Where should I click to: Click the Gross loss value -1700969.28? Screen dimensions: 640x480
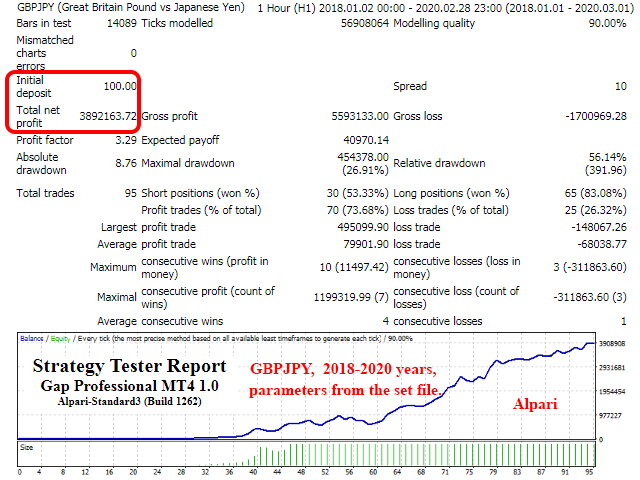pos(590,117)
